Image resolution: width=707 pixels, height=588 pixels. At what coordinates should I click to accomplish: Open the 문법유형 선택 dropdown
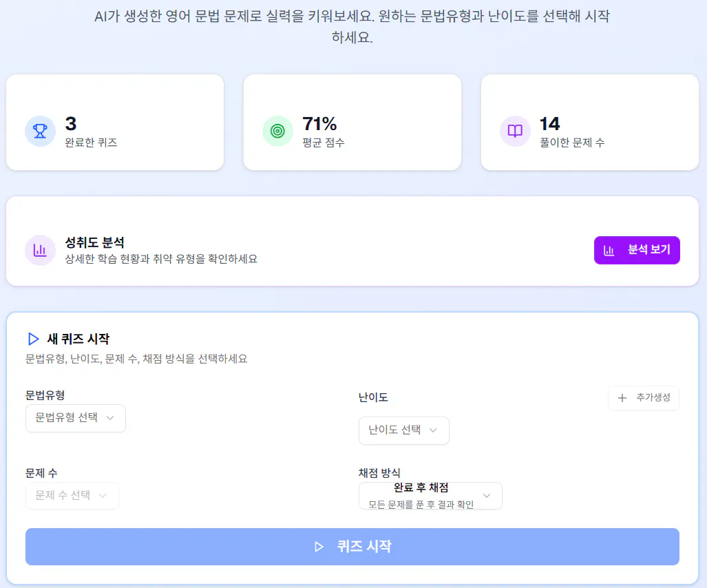point(76,418)
